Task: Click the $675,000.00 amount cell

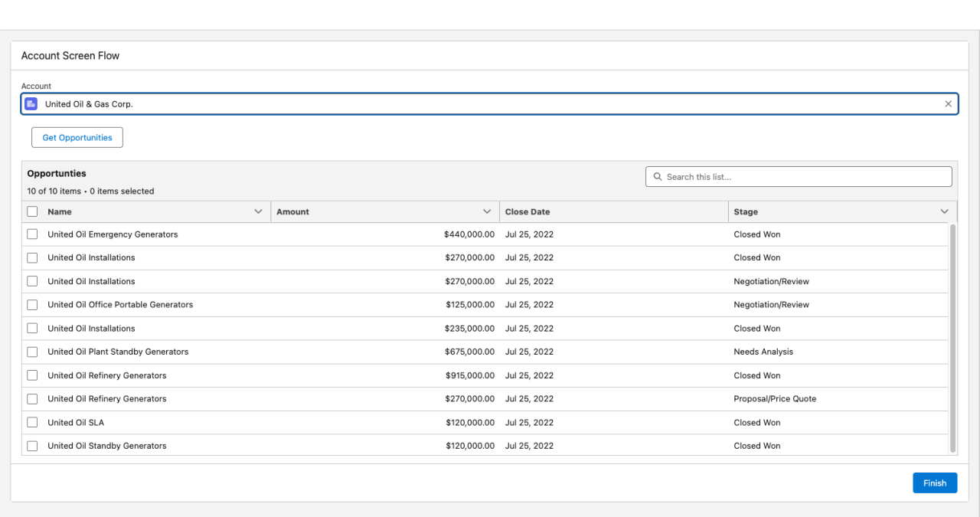Action: (470, 352)
